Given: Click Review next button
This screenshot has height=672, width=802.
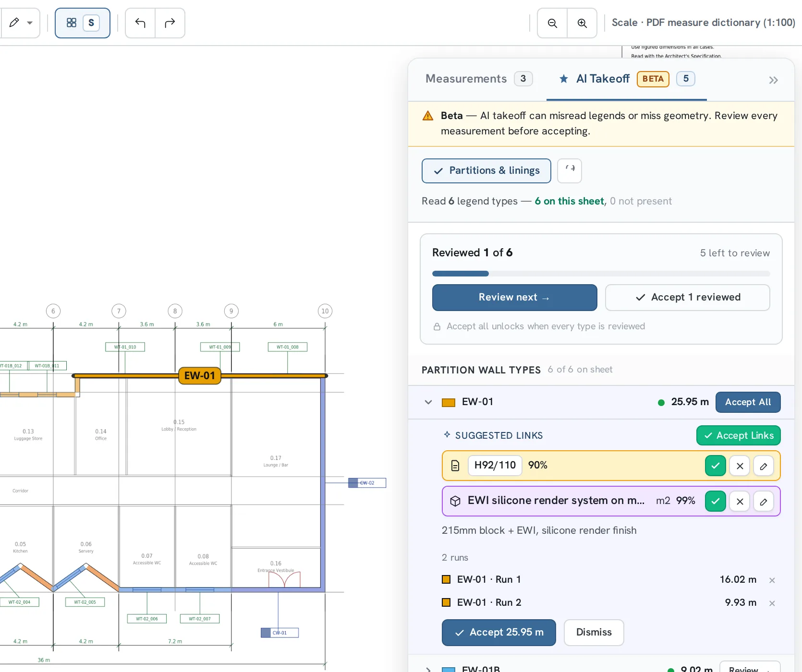Looking at the screenshot, I should [x=515, y=298].
